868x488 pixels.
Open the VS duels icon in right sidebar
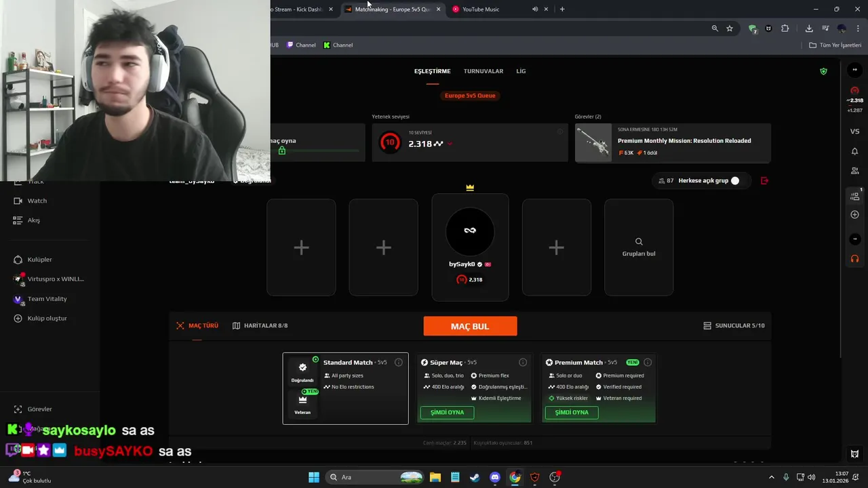854,131
